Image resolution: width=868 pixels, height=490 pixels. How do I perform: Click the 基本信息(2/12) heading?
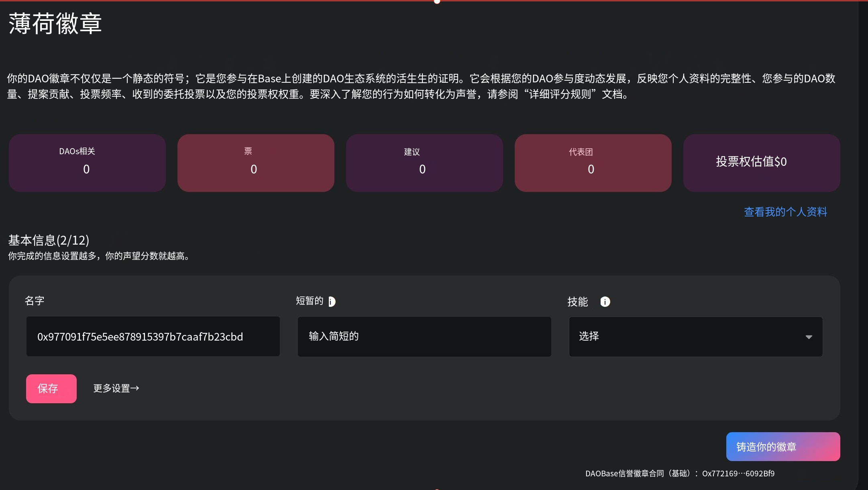click(x=49, y=240)
